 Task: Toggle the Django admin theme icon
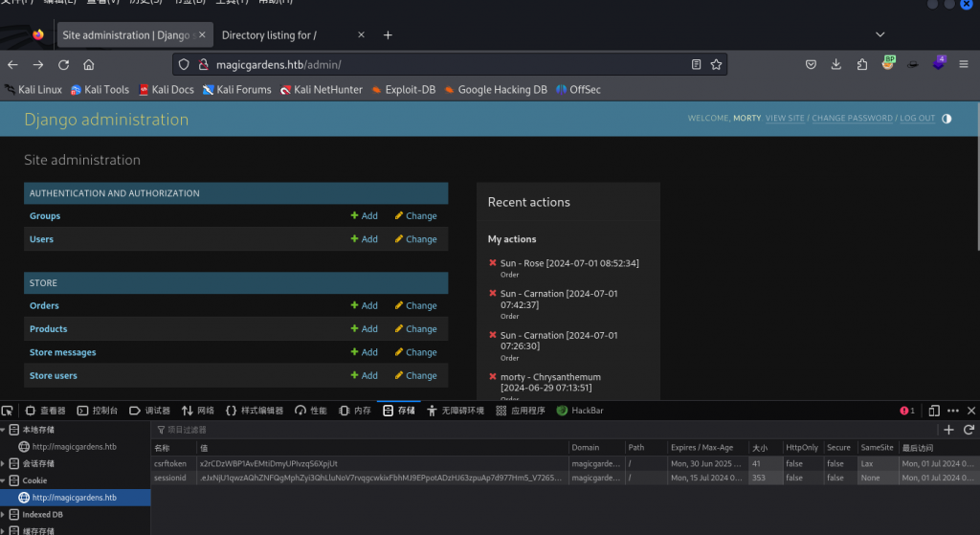[x=947, y=119]
